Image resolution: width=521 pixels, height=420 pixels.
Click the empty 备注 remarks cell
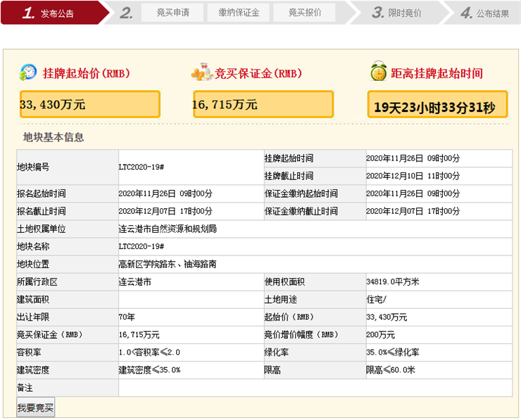pos(315,388)
